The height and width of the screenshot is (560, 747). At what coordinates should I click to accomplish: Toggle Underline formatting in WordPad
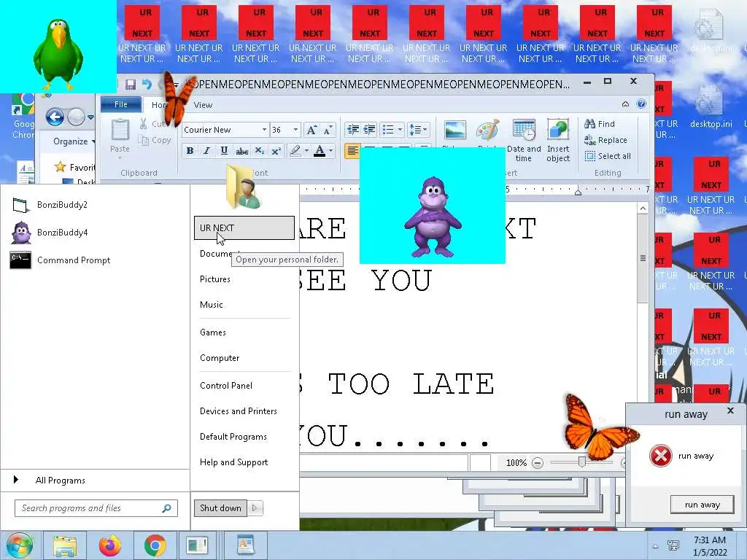coord(224,151)
